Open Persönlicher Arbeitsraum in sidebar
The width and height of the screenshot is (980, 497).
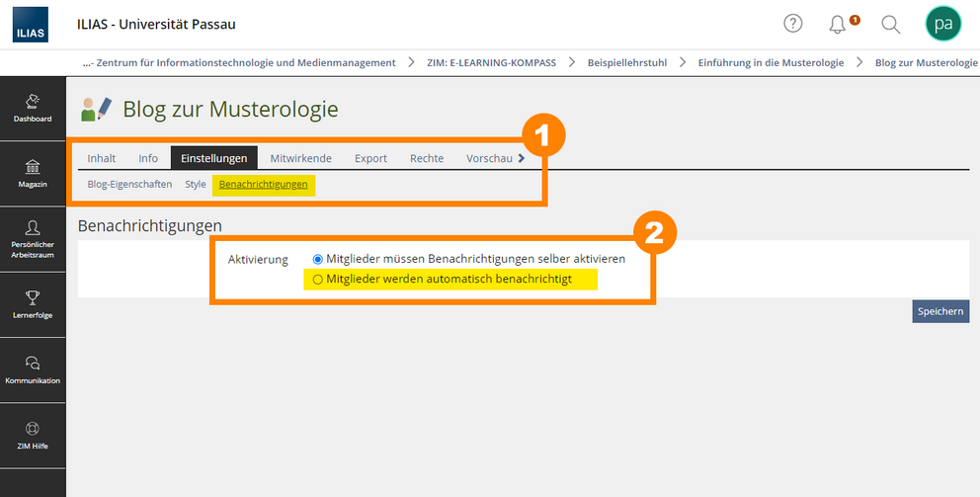click(x=33, y=239)
